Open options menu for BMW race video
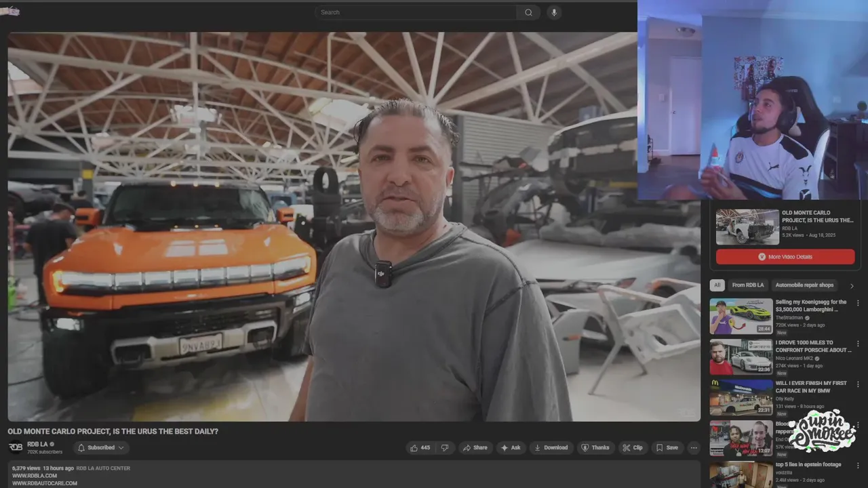Image resolution: width=868 pixels, height=488 pixels. (x=858, y=384)
